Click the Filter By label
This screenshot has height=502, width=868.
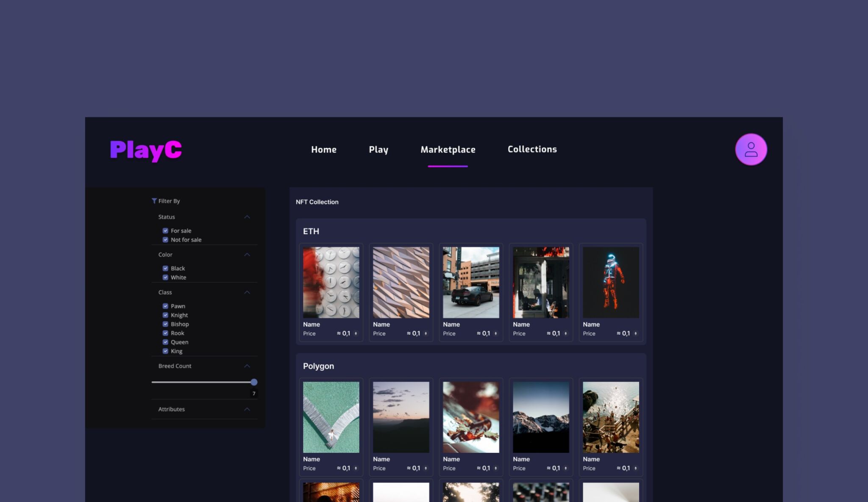point(169,201)
